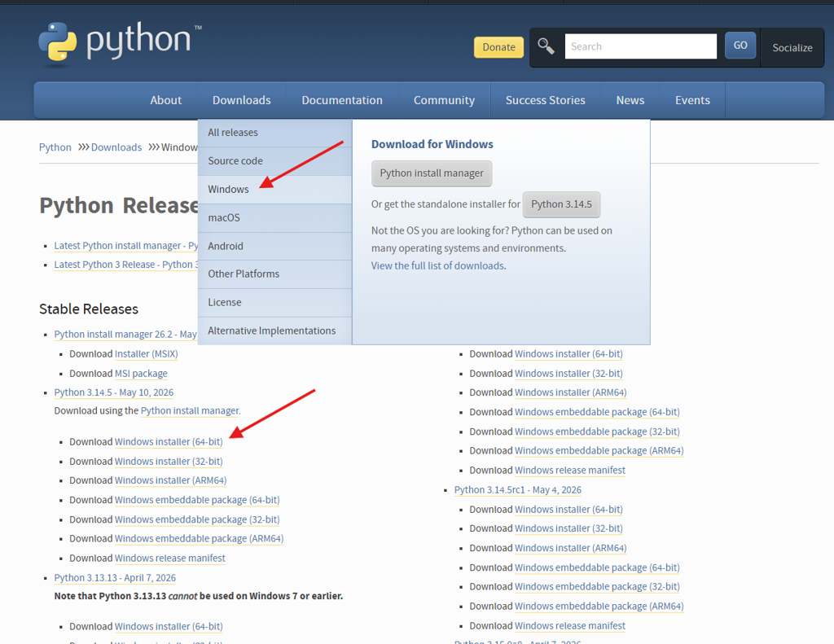834x644 pixels.
Task: Open the News navigation menu
Action: pyautogui.click(x=630, y=100)
